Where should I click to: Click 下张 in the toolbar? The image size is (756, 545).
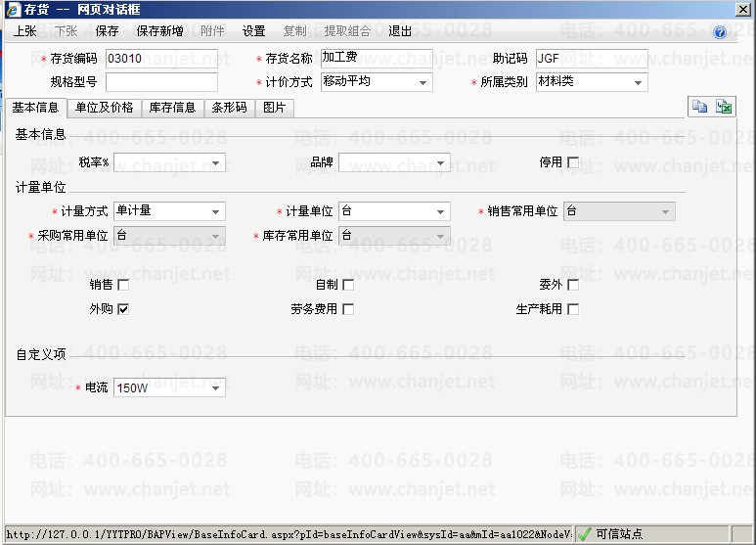coord(67,31)
